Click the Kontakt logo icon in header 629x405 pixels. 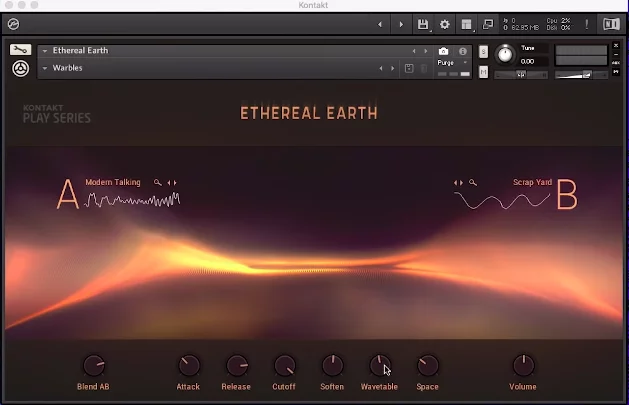click(13, 24)
